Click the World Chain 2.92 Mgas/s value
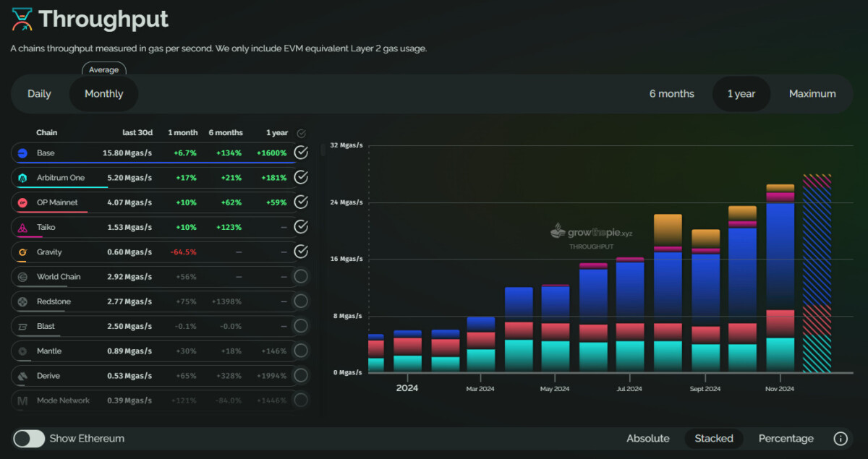 pyautogui.click(x=129, y=277)
